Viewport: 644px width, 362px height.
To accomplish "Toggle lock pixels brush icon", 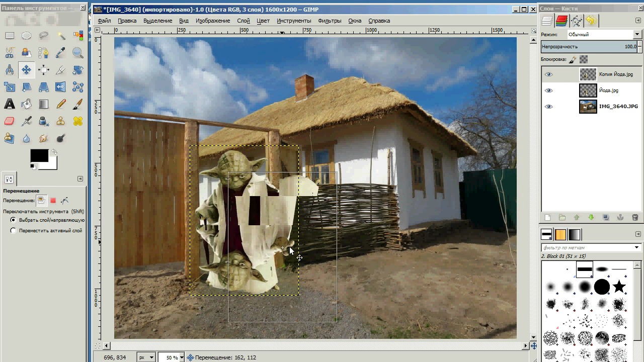I will coord(573,59).
